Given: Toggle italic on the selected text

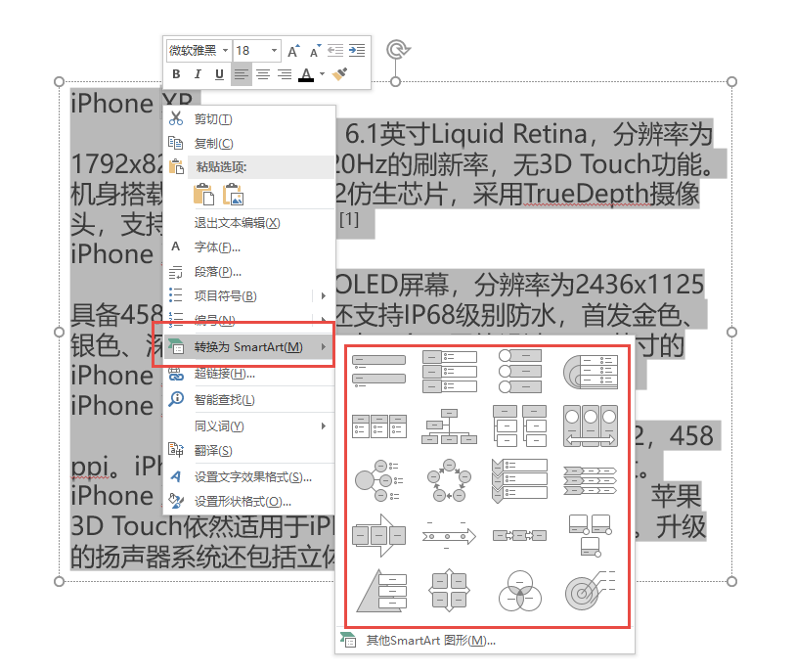Looking at the screenshot, I should click(198, 74).
